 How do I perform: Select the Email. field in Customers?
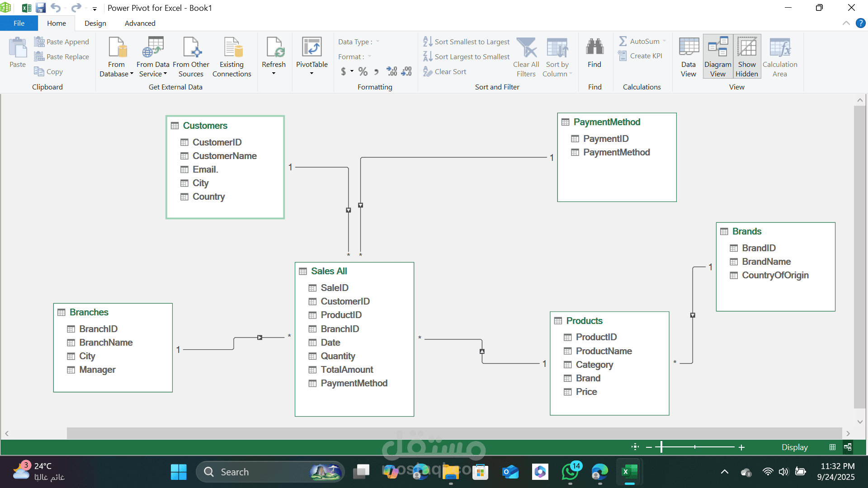205,169
